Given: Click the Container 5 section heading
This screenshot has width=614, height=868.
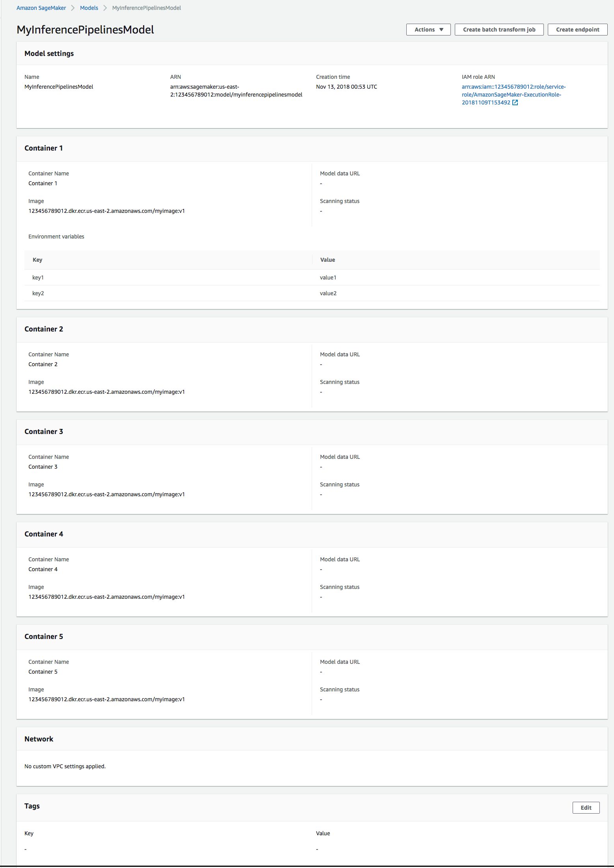Looking at the screenshot, I should click(44, 636).
